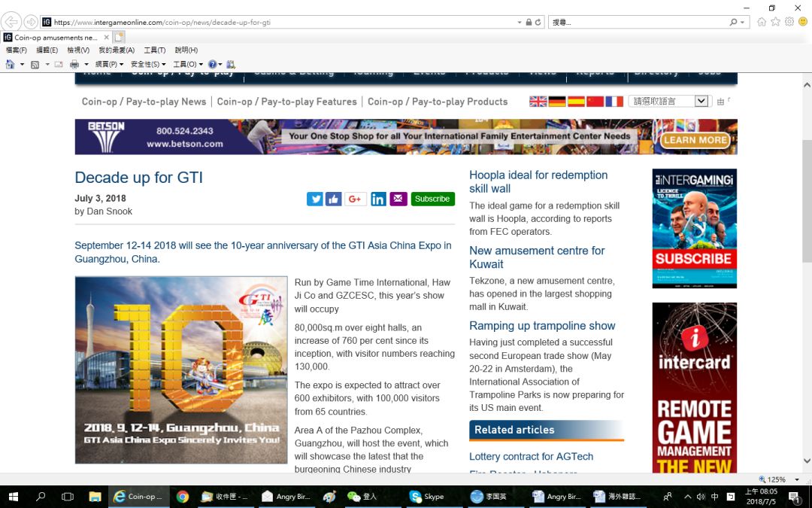Open a new browser tab

pyautogui.click(x=119, y=38)
